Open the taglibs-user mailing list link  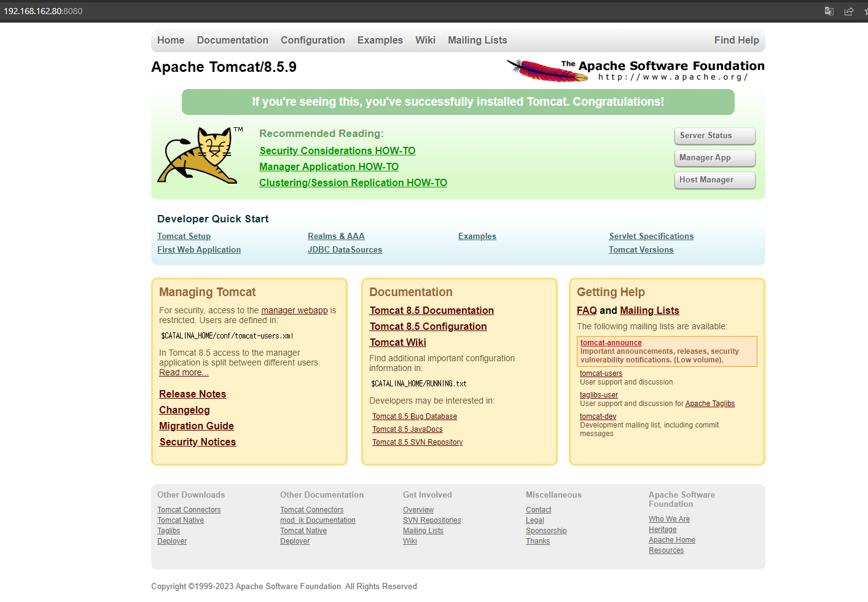point(599,395)
